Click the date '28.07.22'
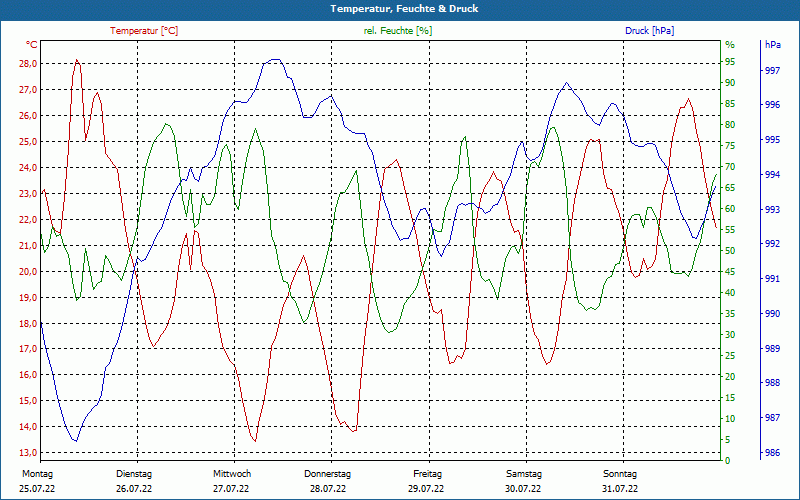The height and width of the screenshot is (500, 800). pyautogui.click(x=328, y=489)
